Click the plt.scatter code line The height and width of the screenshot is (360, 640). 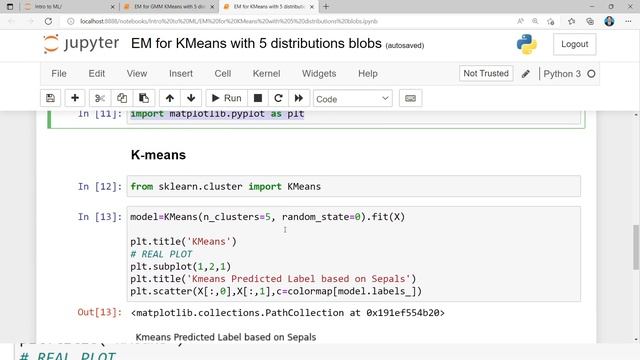[276, 291]
